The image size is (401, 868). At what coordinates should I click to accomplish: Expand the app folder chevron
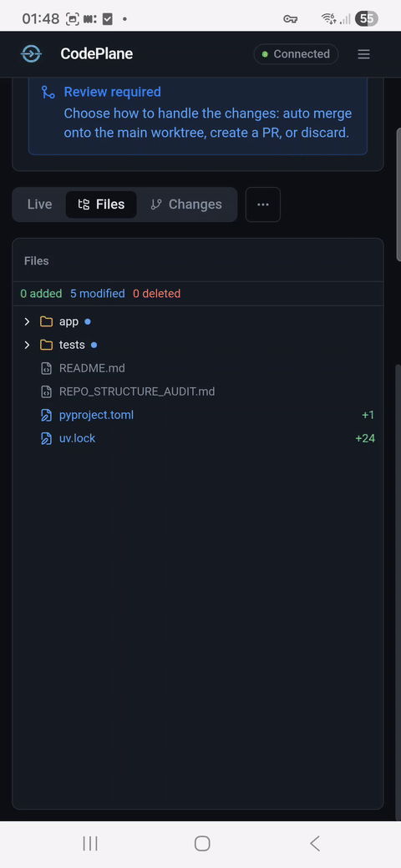pos(27,321)
